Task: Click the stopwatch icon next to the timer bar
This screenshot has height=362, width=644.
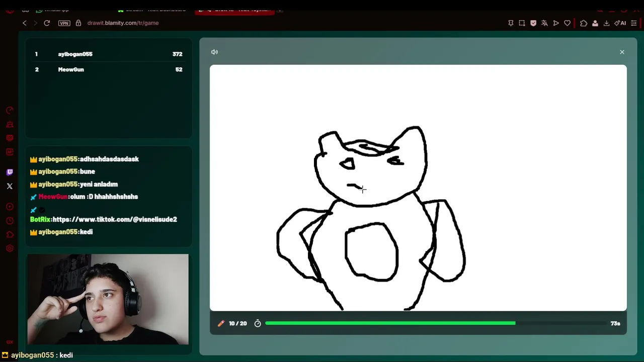Action: 258,323
